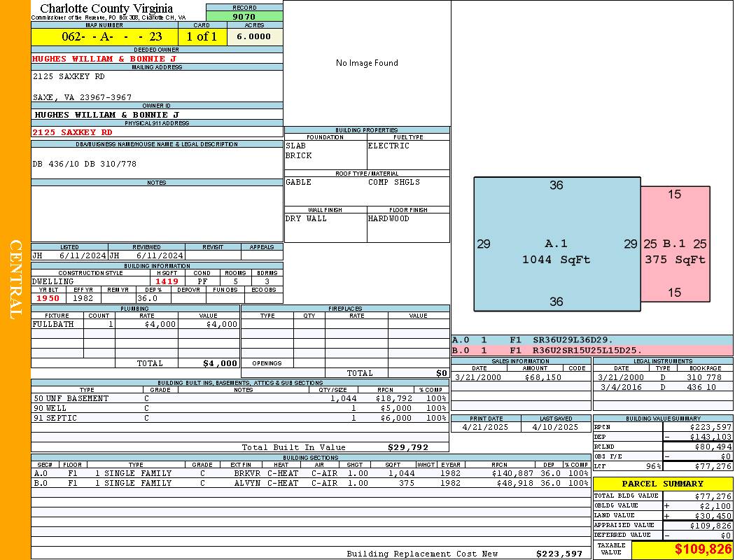Click the acres value 6.0000
735x560 pixels.
(254, 36)
